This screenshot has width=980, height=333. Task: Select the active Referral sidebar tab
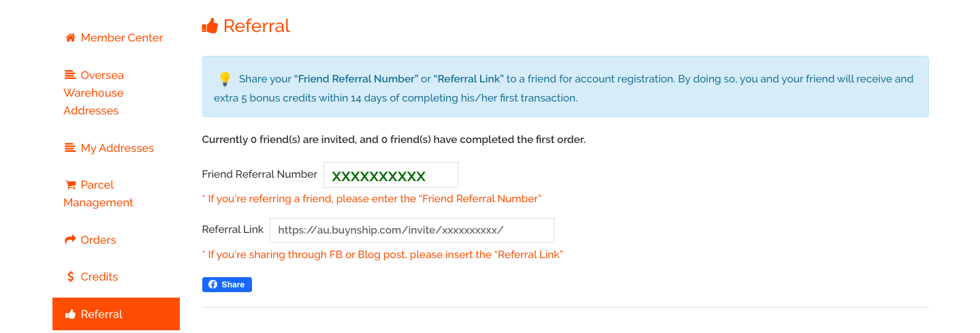pos(116,314)
